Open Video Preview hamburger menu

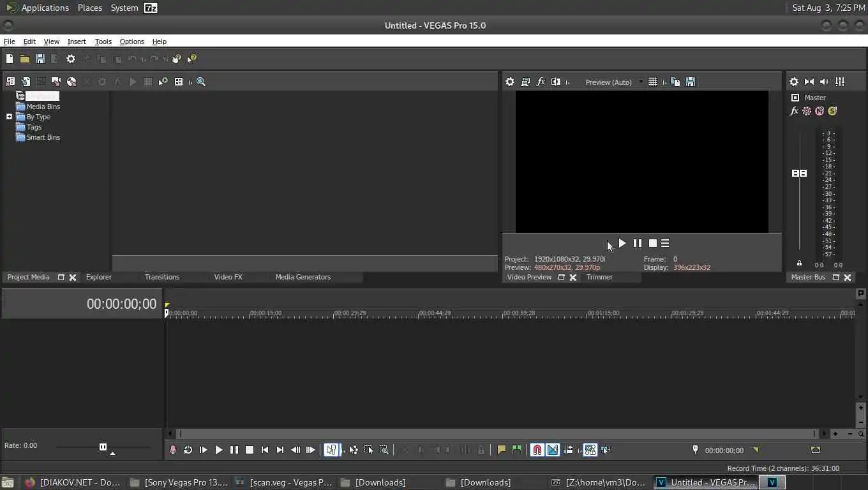(x=665, y=243)
